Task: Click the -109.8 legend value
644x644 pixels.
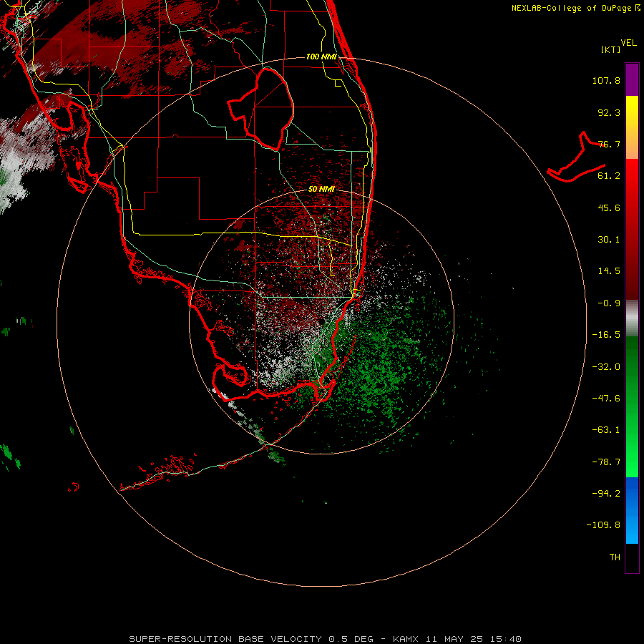Action: click(x=603, y=525)
